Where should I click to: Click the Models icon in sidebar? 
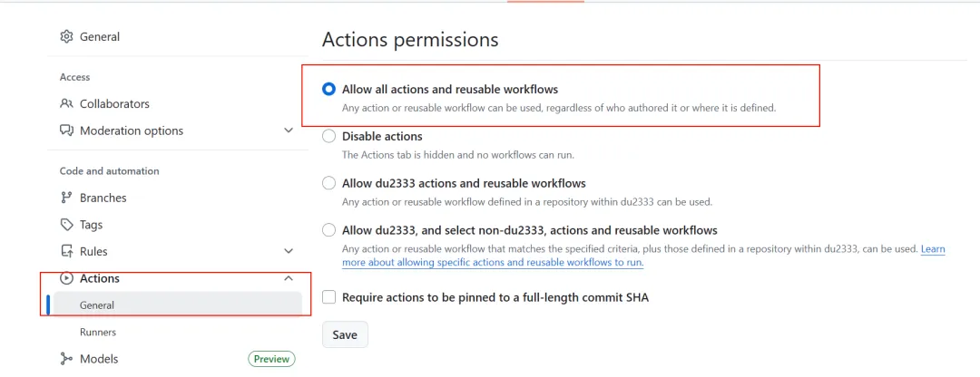coord(66,359)
